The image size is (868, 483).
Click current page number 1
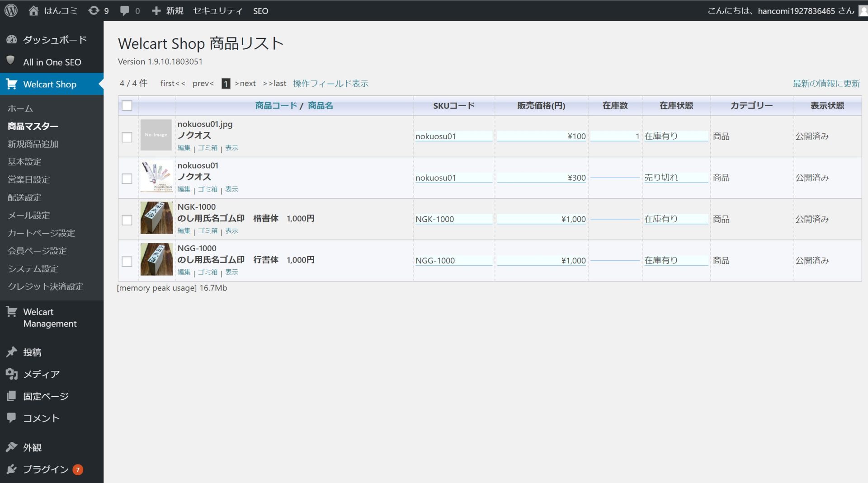pyautogui.click(x=226, y=84)
